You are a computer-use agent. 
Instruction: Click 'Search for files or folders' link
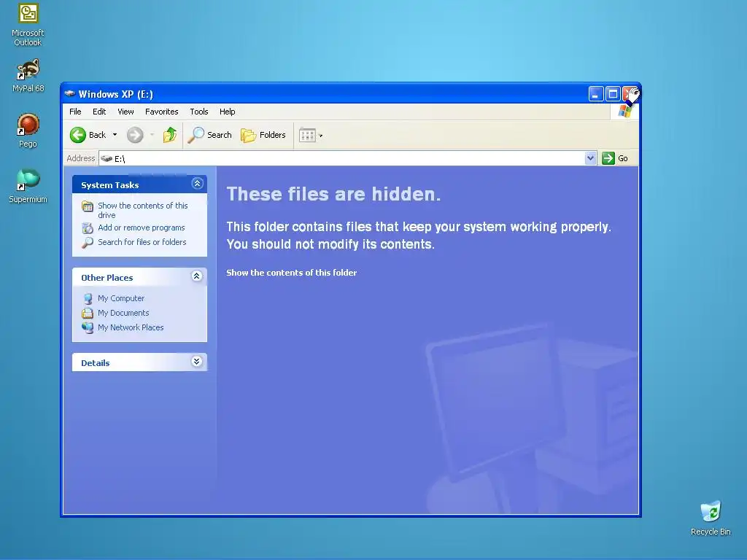coord(142,242)
